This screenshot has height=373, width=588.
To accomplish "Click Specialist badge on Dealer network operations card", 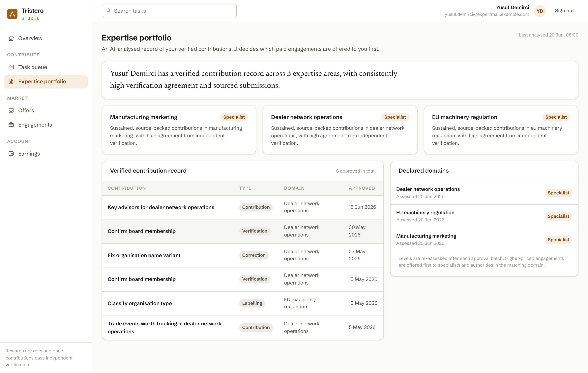I will 395,117.
